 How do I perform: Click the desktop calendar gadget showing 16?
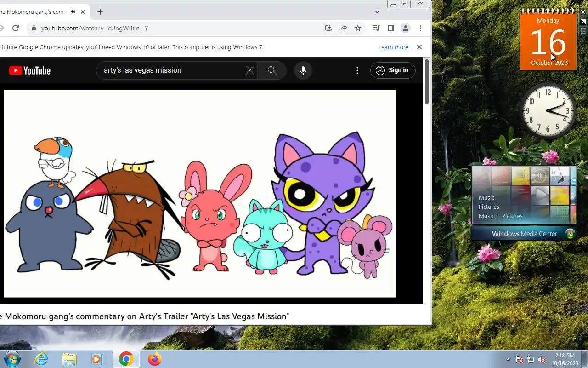[548, 41]
